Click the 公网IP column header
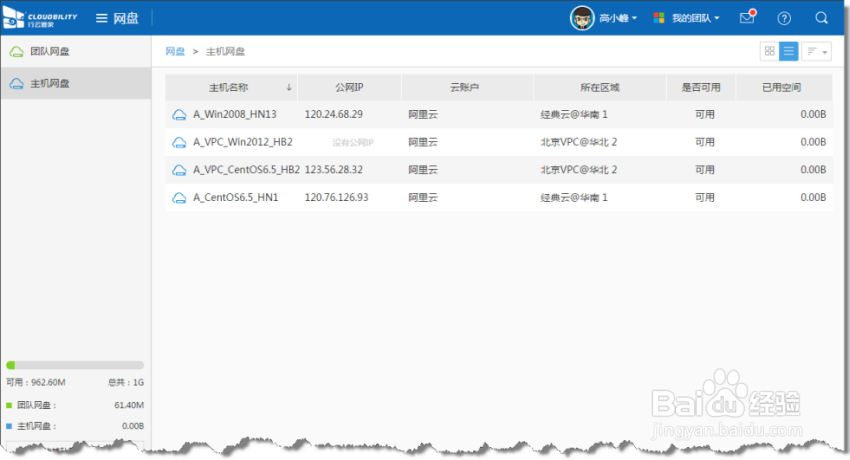The image size is (850, 460). (x=349, y=87)
